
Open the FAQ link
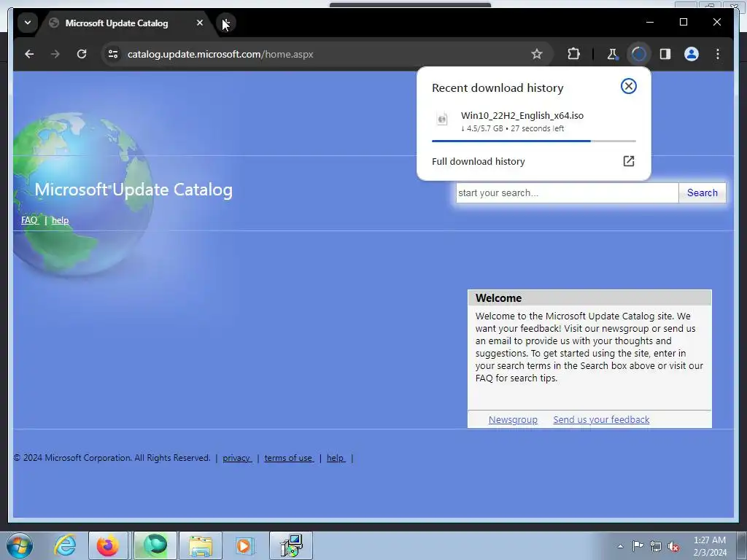click(29, 220)
